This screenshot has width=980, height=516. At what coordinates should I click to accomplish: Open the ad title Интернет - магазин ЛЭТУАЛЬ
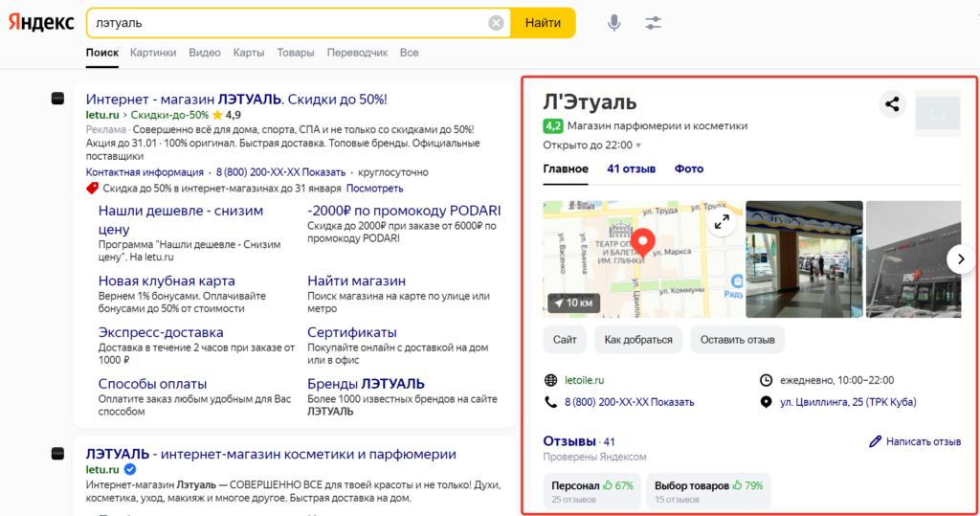coord(236,99)
